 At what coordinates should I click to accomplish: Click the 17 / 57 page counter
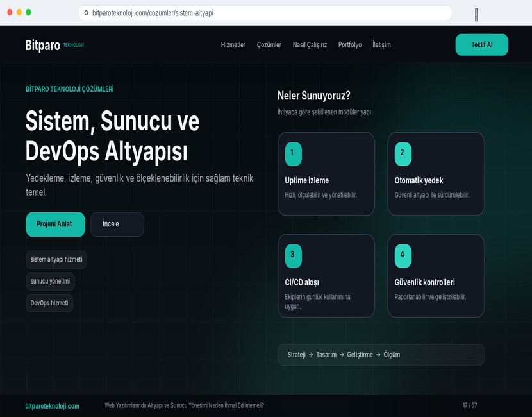pos(470,405)
